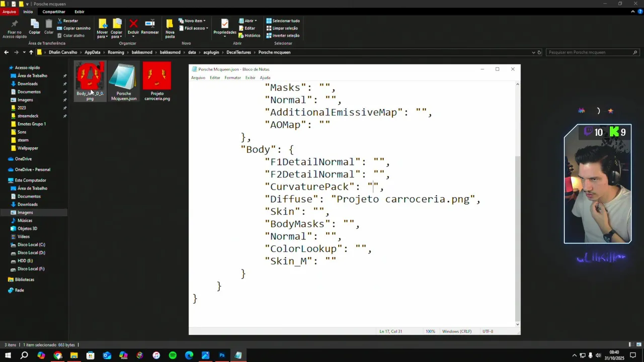Viewport: 644px width, 362px height.
Task: Click the Copiar ribbon icon
Action: click(34, 24)
